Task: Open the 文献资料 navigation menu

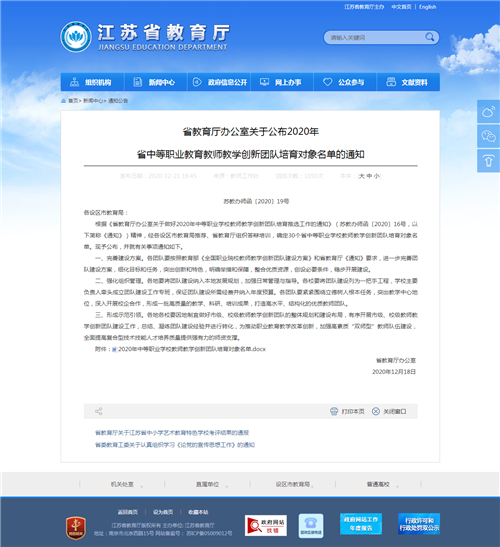Action: (408, 82)
